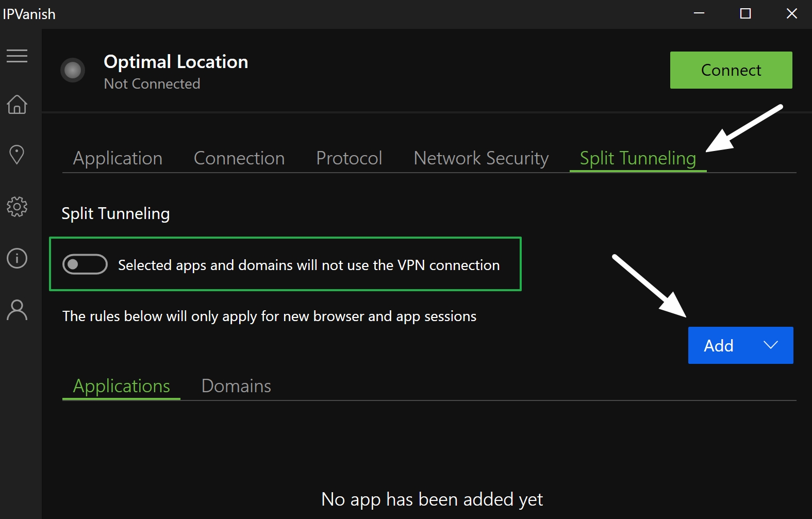The height and width of the screenshot is (519, 812).
Task: Open the hamburger menu in sidebar
Action: point(17,56)
